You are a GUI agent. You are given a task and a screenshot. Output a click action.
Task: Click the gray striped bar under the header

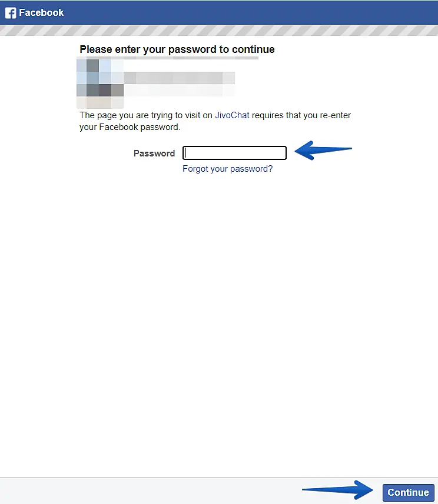coord(219,30)
